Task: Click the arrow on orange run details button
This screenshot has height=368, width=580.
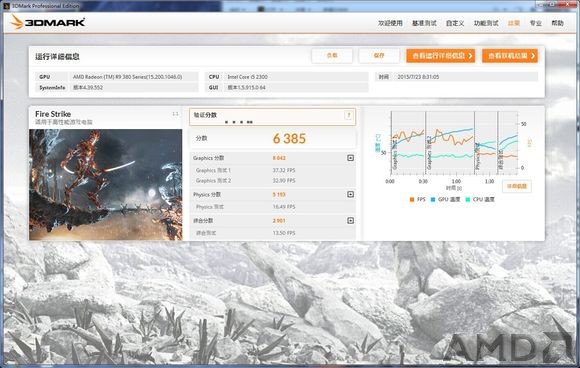Action: [x=470, y=56]
